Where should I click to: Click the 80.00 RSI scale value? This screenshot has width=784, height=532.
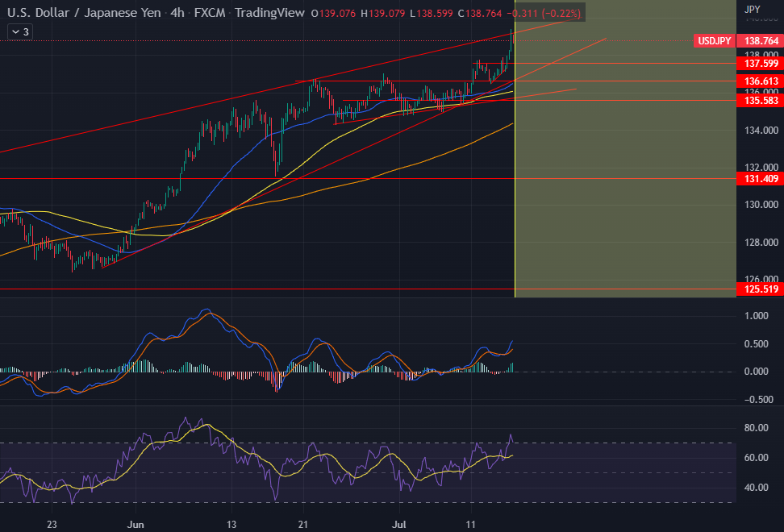756,427
